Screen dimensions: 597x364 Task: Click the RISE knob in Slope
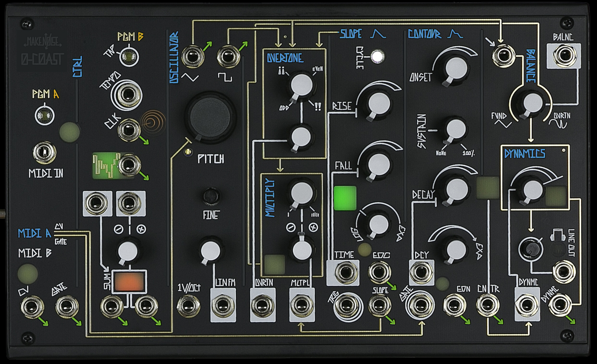tap(379, 103)
